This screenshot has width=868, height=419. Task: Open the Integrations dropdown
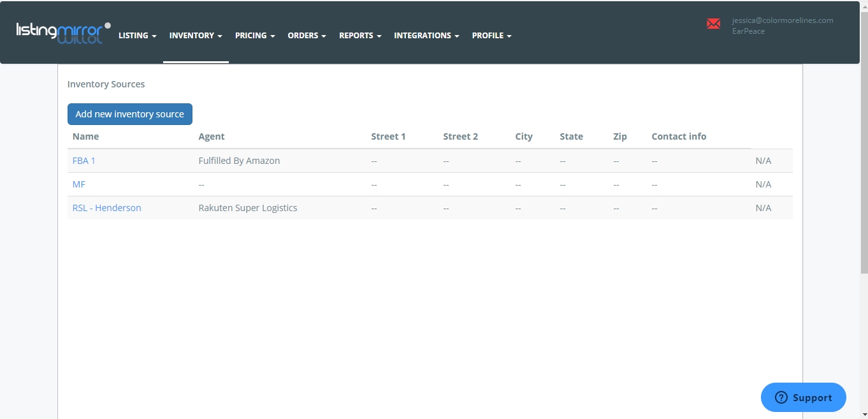(x=426, y=36)
